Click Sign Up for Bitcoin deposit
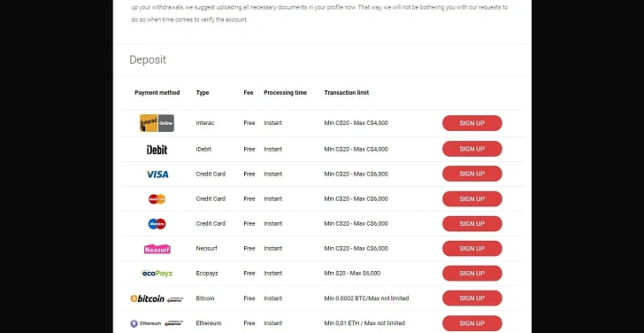 [x=471, y=298]
